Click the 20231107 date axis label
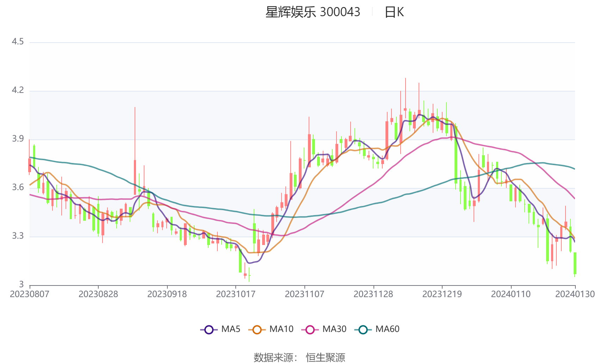 point(304,294)
